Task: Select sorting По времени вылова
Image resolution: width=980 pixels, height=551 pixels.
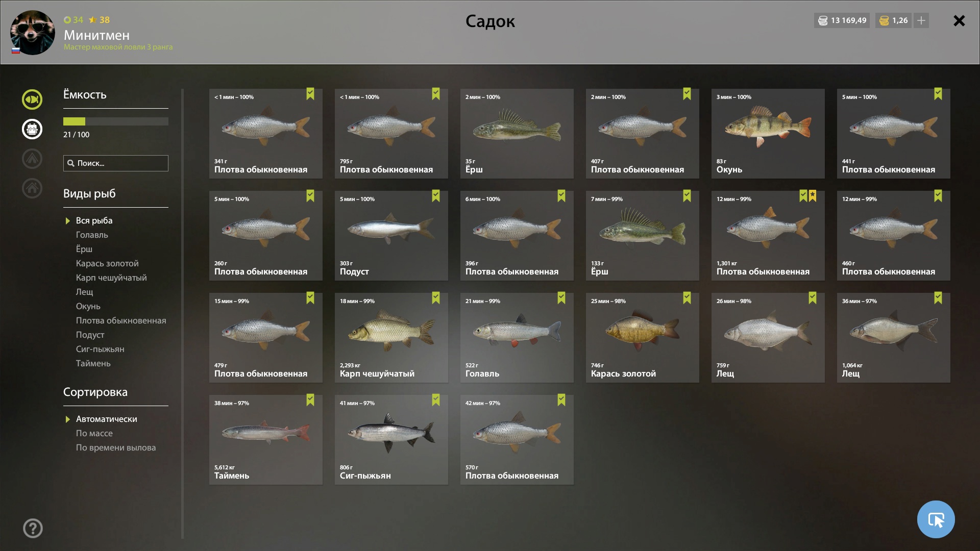Action: (x=116, y=447)
